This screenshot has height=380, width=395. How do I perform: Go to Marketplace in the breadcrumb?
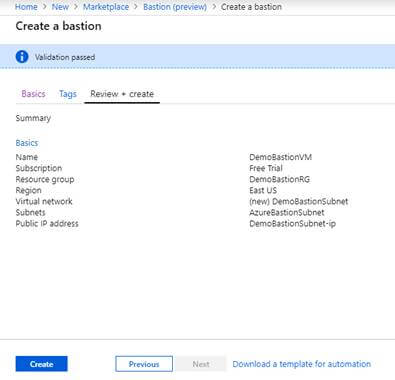click(x=106, y=7)
